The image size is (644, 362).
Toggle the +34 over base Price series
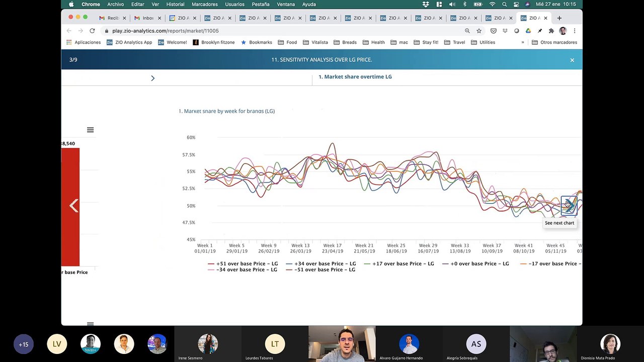pos(320,263)
